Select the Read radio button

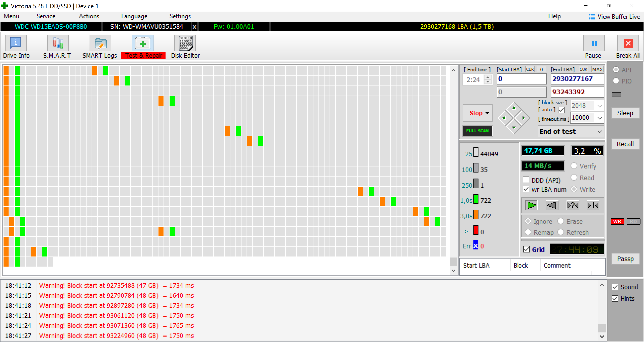point(574,178)
